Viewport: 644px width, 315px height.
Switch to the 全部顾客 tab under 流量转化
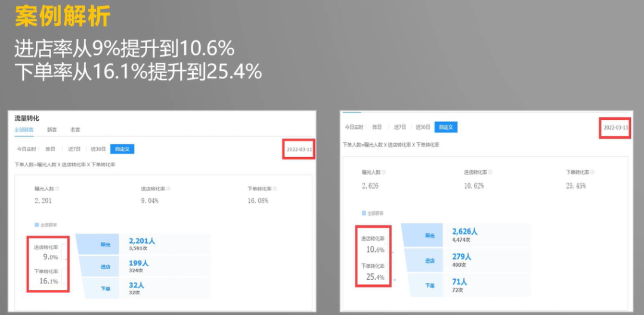[x=24, y=130]
